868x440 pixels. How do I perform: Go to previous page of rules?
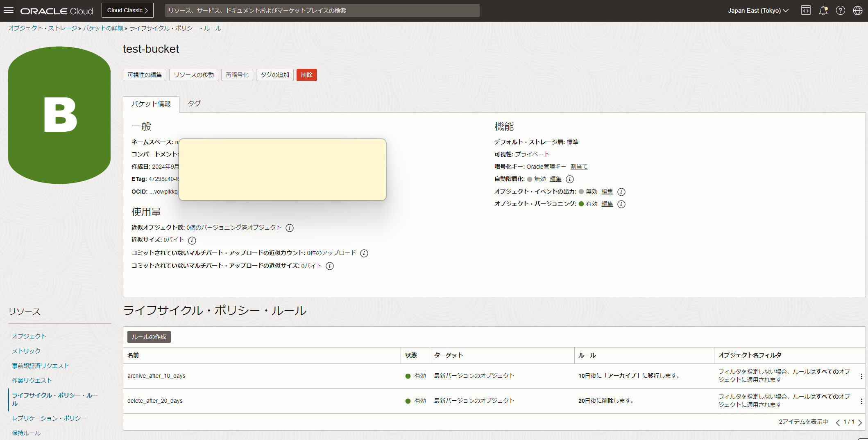point(838,422)
